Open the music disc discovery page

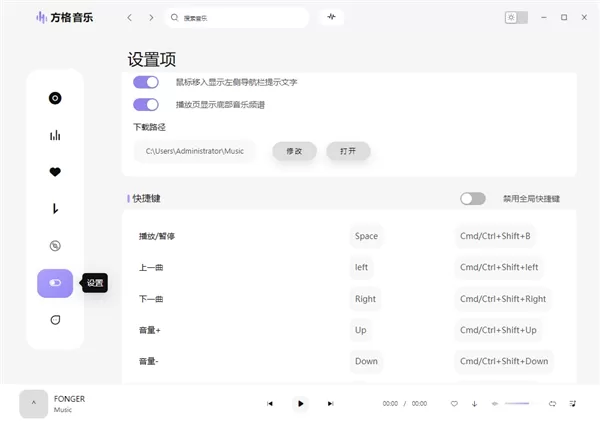click(55, 98)
